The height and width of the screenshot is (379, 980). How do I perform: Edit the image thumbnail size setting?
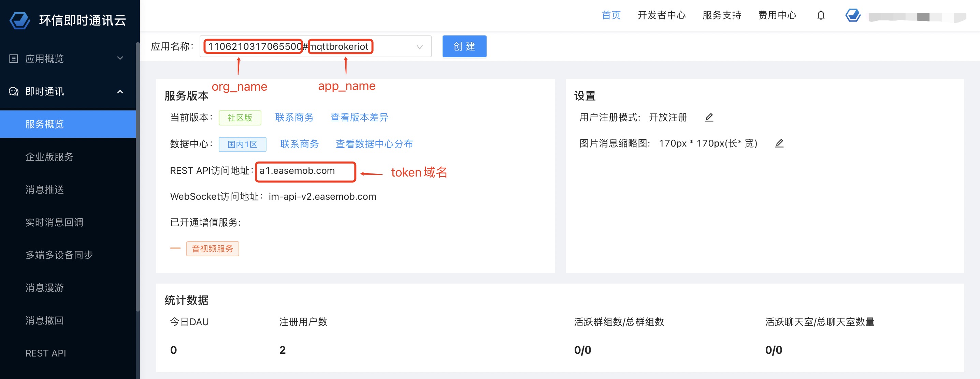coord(779,143)
